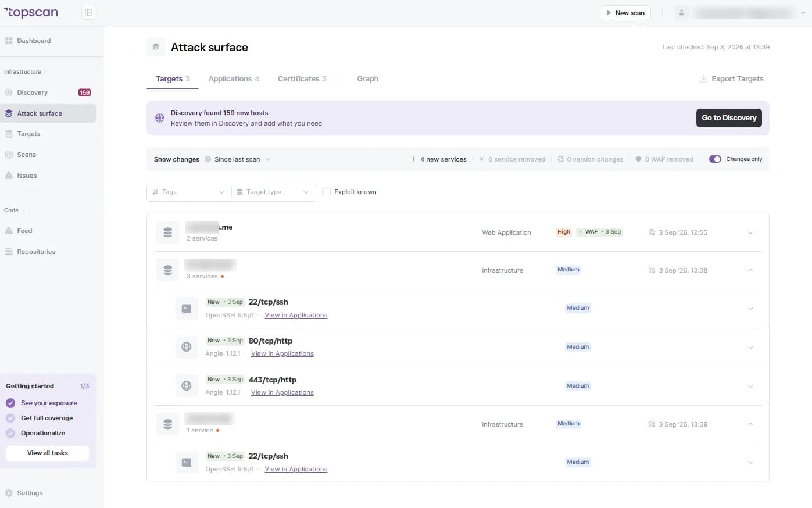Click the See your exposure checkmark
The image size is (812, 508).
pos(10,403)
